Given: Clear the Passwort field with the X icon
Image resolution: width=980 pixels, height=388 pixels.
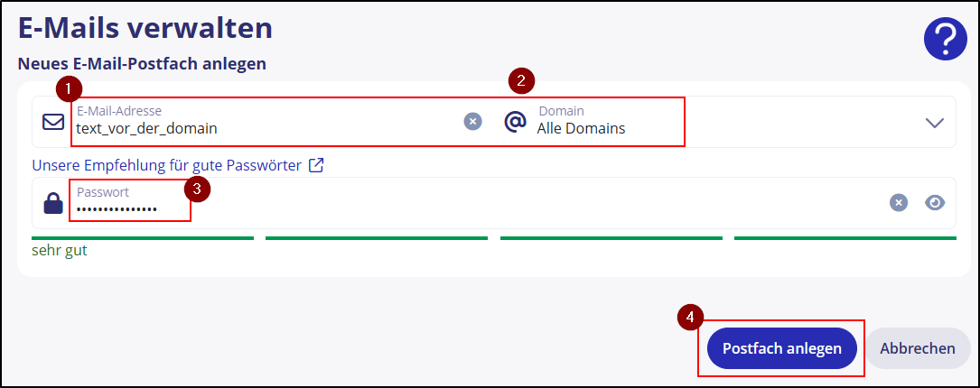Looking at the screenshot, I should click(898, 203).
